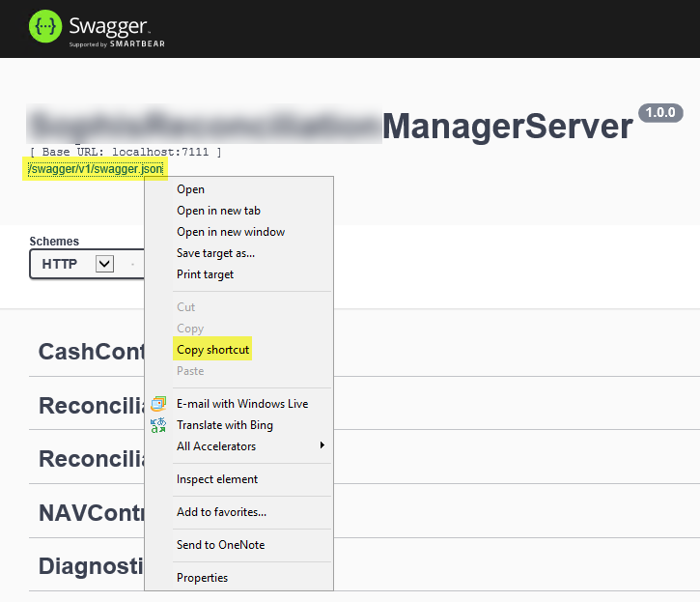Expand the HTTP schemes dropdown
Image resolution: width=700 pixels, height=602 pixels.
coord(104,264)
